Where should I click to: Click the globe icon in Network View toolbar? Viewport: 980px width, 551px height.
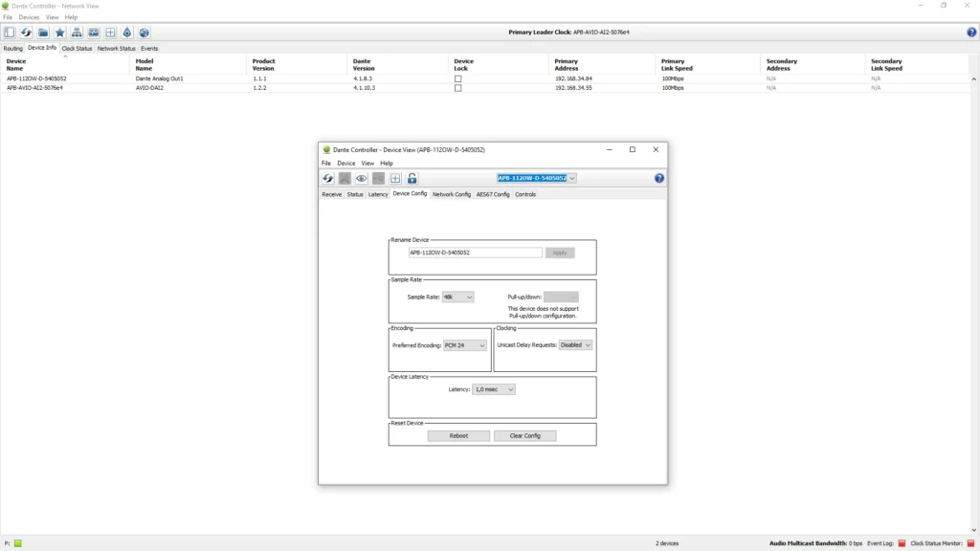[x=145, y=33]
